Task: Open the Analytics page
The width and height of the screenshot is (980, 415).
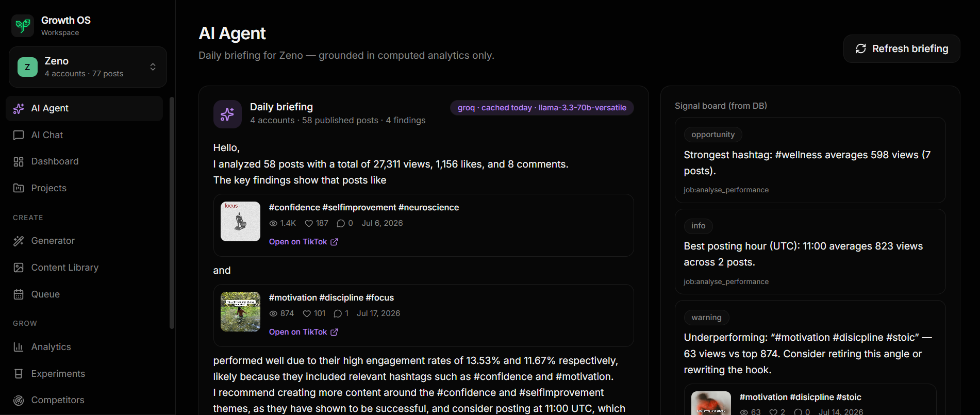Action: pos(85,347)
